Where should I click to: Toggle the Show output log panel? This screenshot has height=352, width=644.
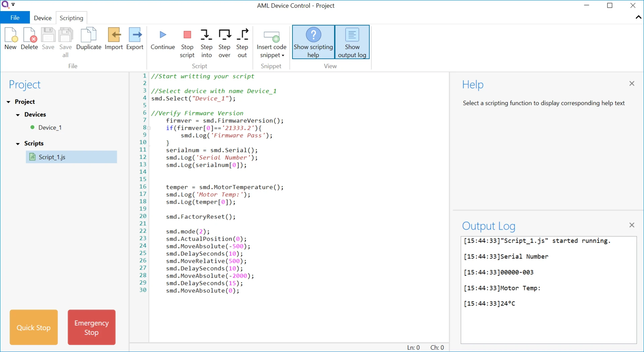coord(352,42)
